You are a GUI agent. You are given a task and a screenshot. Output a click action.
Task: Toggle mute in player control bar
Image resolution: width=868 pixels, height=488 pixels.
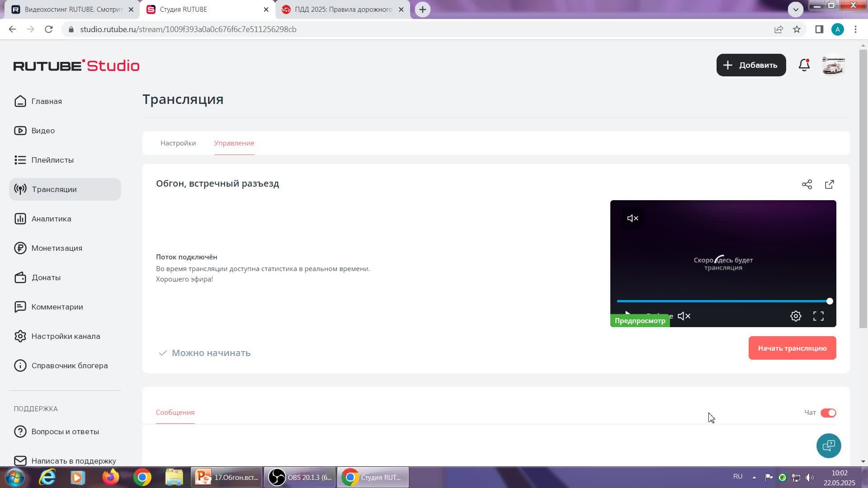(684, 316)
